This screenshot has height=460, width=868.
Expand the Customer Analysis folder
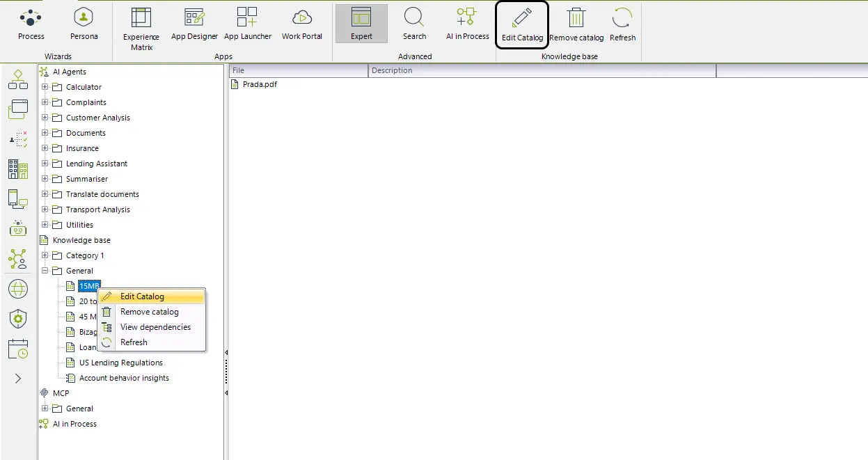point(45,118)
